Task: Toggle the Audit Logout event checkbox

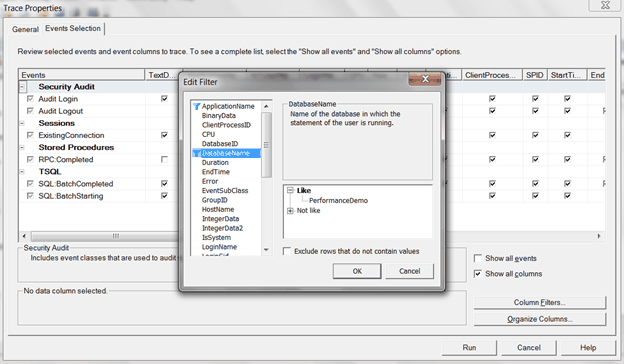Action: (30, 111)
